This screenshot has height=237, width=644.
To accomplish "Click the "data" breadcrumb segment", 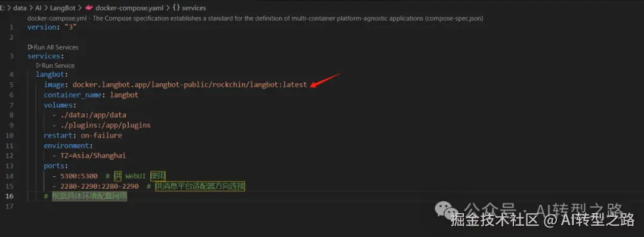I will [x=20, y=8].
